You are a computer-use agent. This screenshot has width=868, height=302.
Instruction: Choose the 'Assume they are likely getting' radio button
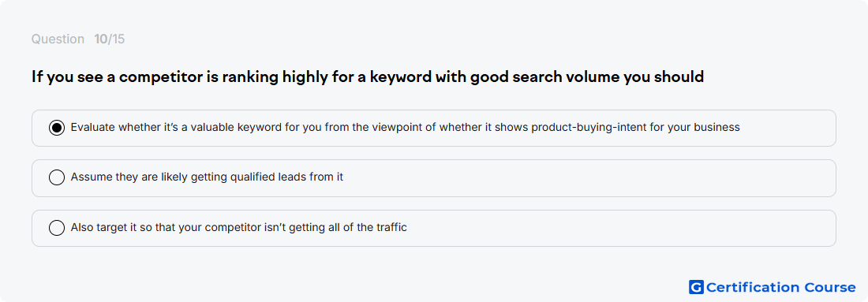(x=57, y=177)
